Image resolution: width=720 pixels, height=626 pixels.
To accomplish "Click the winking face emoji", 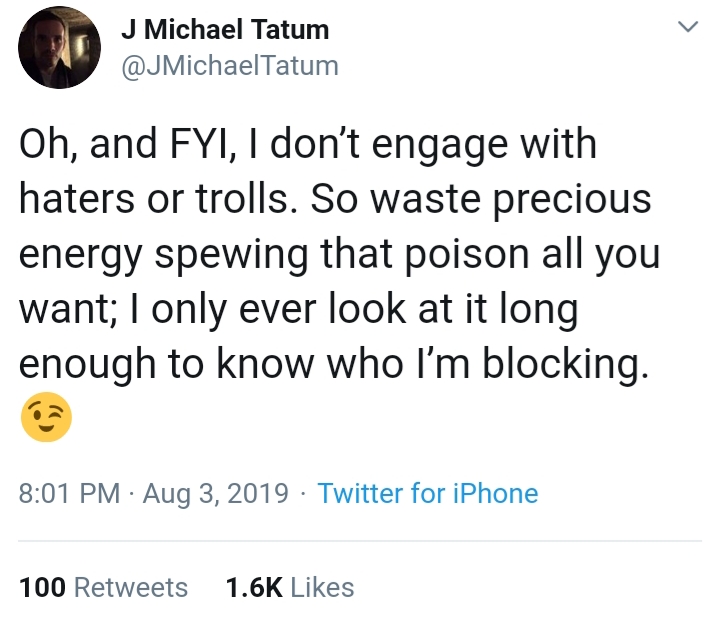I will [x=46, y=417].
